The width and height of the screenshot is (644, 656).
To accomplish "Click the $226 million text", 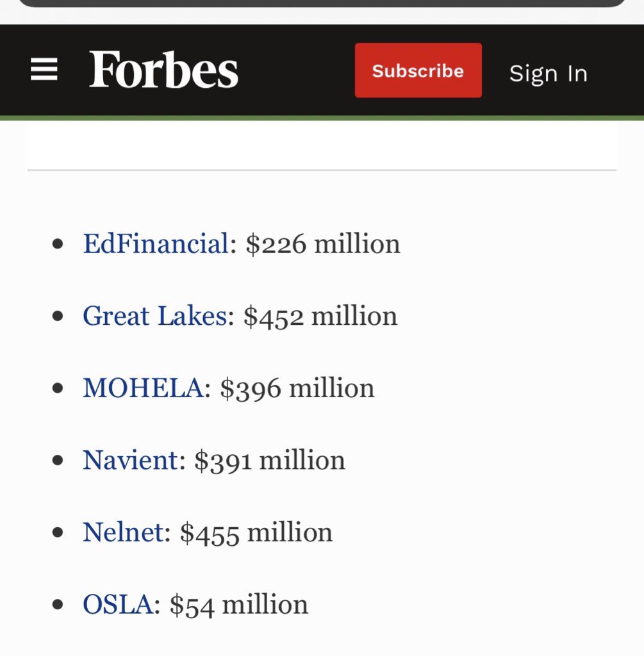I will point(322,244).
